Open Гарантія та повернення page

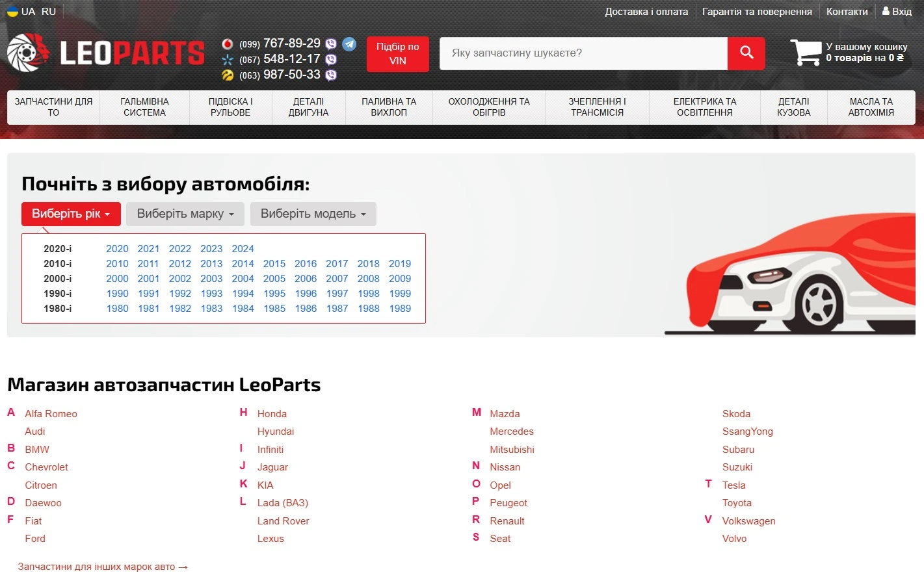[x=757, y=12]
